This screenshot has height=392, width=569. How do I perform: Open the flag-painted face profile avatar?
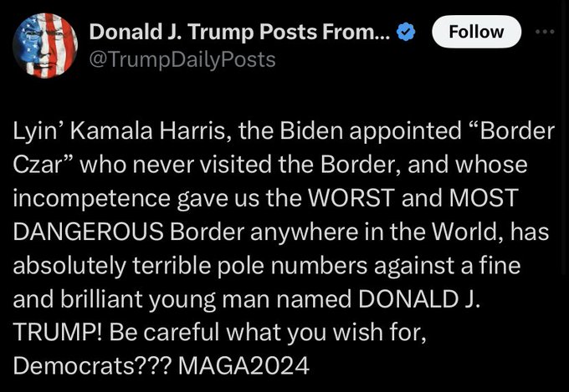tap(45, 45)
